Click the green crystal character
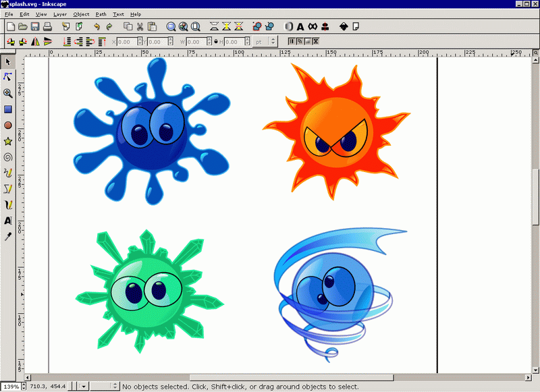Image resolution: width=540 pixels, height=392 pixels. click(148, 292)
